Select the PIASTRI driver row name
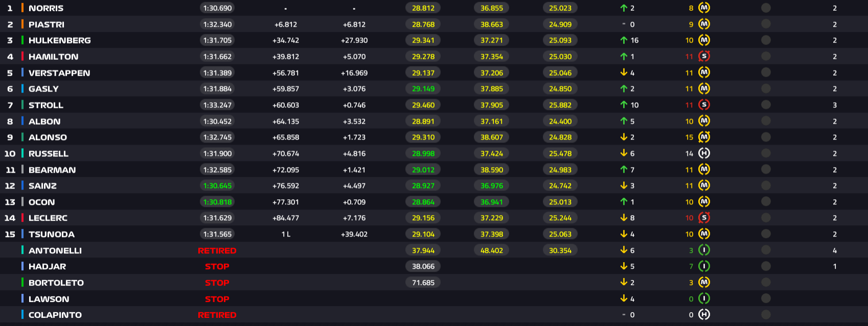 tap(47, 25)
